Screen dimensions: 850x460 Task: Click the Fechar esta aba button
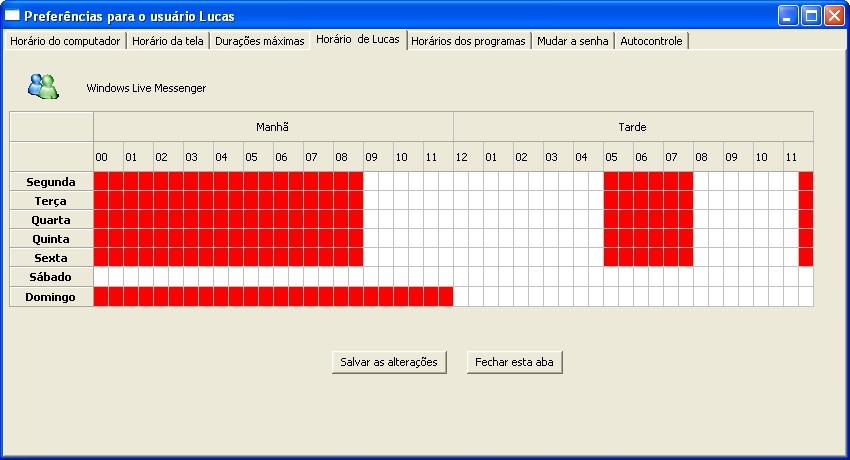point(514,362)
